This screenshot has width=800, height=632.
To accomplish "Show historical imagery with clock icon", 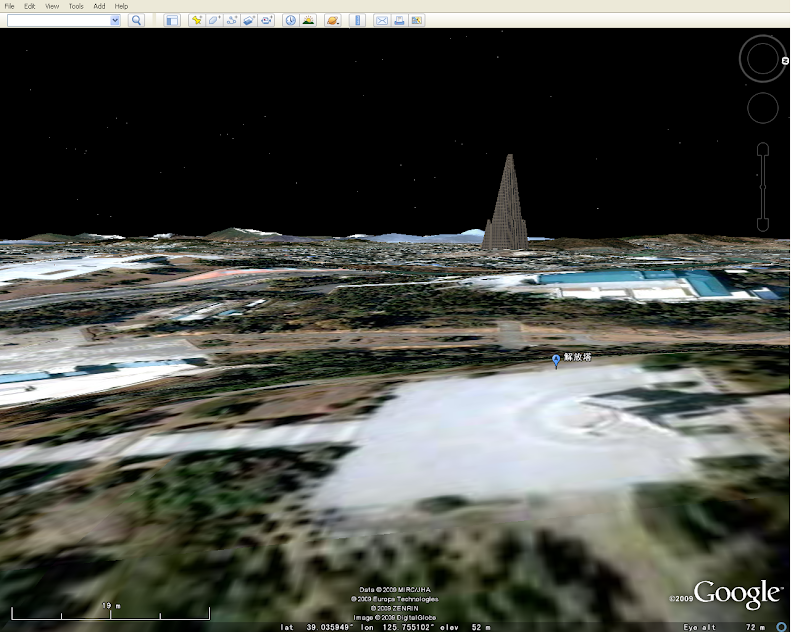I will coord(290,20).
